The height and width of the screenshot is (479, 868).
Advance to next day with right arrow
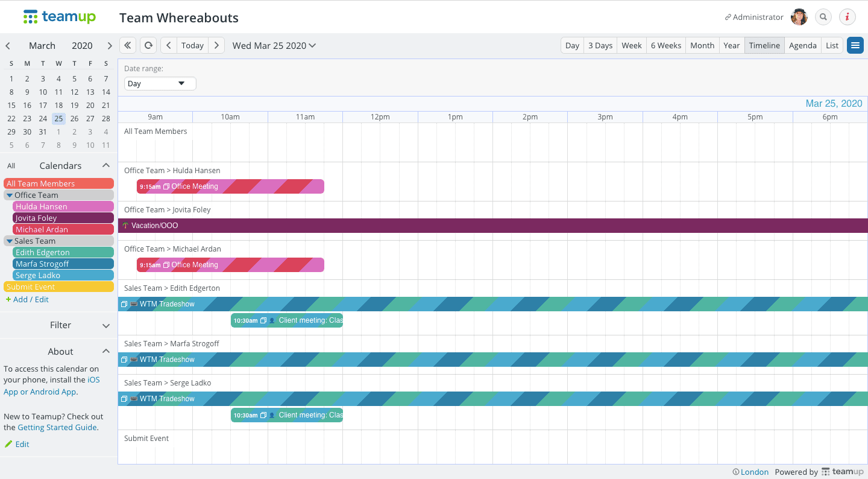217,45
